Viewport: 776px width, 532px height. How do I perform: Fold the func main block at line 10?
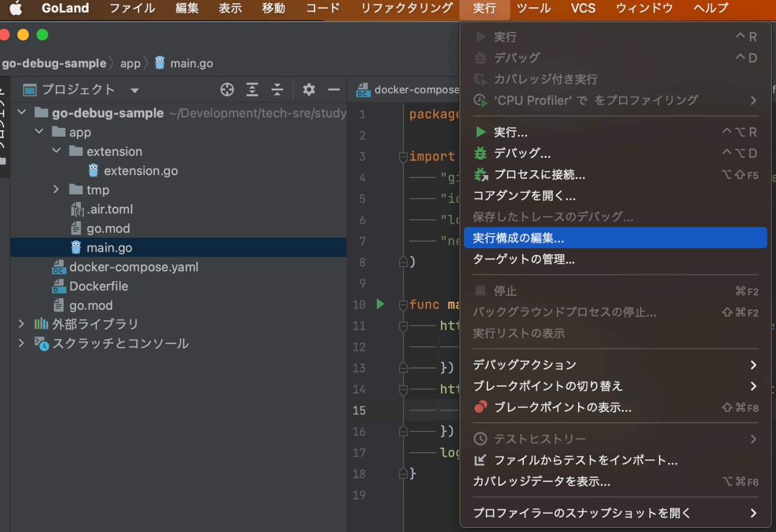[404, 305]
